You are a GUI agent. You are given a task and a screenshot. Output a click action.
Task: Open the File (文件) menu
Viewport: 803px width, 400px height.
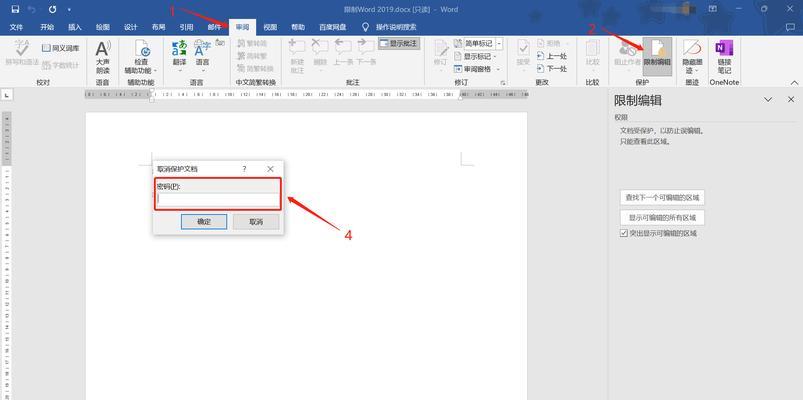pos(16,27)
